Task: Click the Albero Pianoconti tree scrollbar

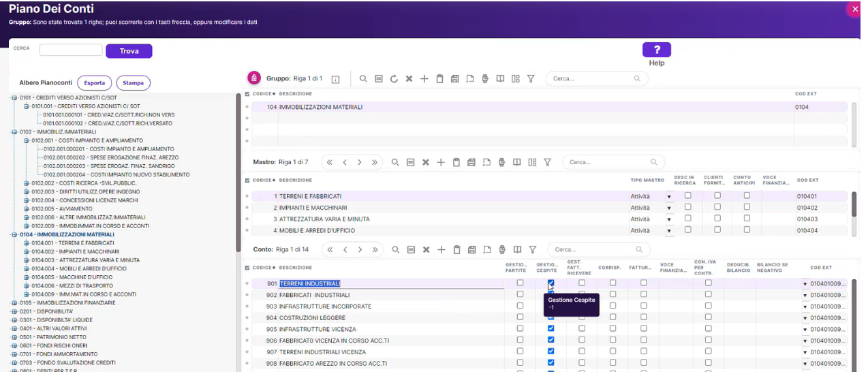Action: click(238, 174)
